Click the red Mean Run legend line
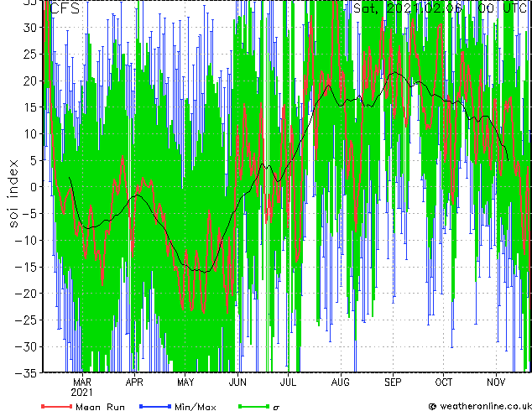 [57, 406]
